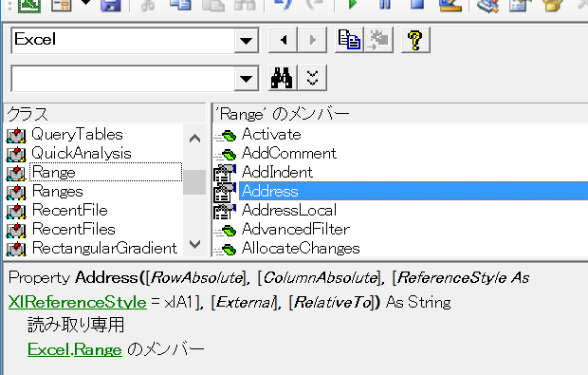The height and width of the screenshot is (375, 588).
Task: Click the Reset stop square icon
Action: (x=417, y=4)
